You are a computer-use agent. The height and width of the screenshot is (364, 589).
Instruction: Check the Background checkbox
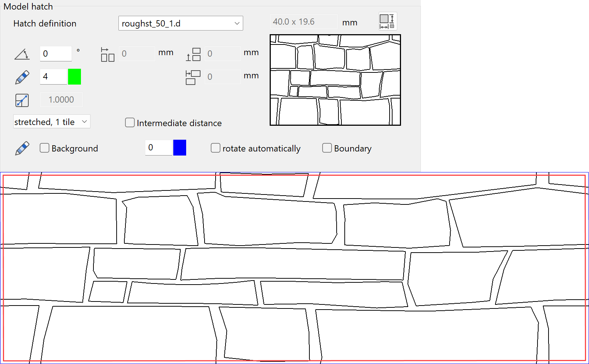pos(45,148)
